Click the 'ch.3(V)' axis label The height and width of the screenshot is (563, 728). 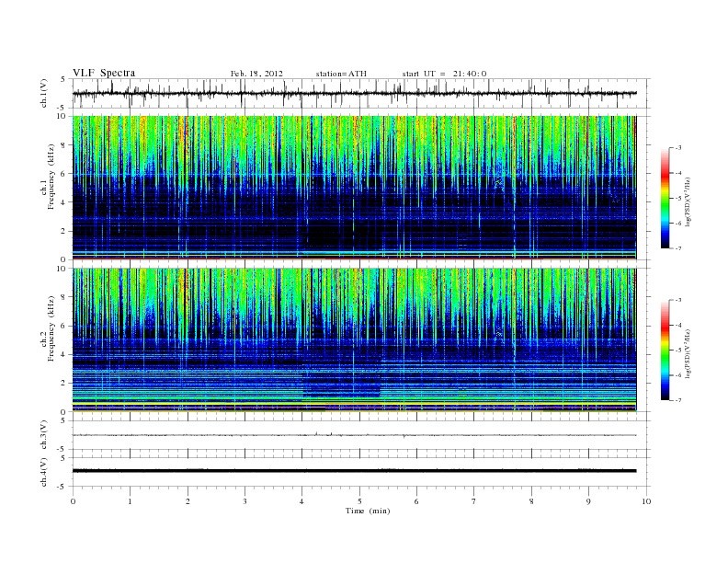tap(44, 435)
